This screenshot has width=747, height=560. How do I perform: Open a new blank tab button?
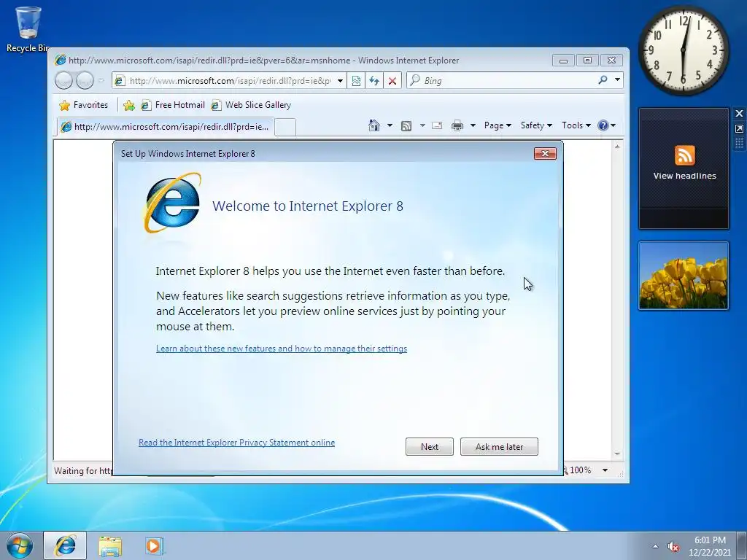click(285, 127)
